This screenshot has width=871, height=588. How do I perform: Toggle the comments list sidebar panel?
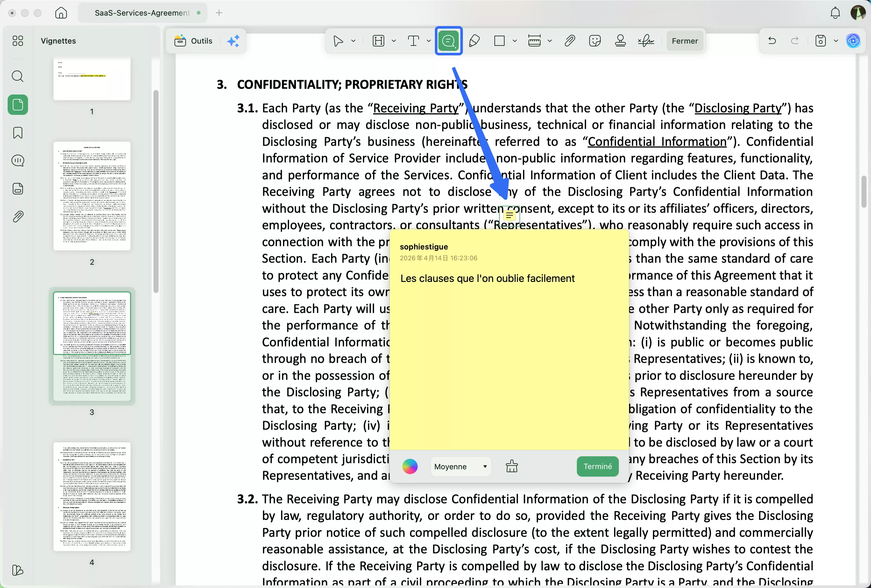pyautogui.click(x=18, y=161)
